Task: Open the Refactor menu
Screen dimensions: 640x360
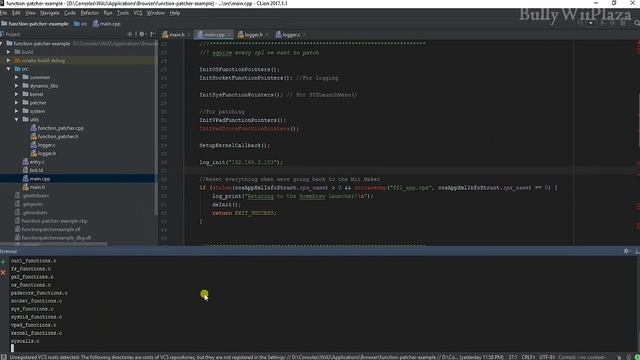Action: click(89, 13)
